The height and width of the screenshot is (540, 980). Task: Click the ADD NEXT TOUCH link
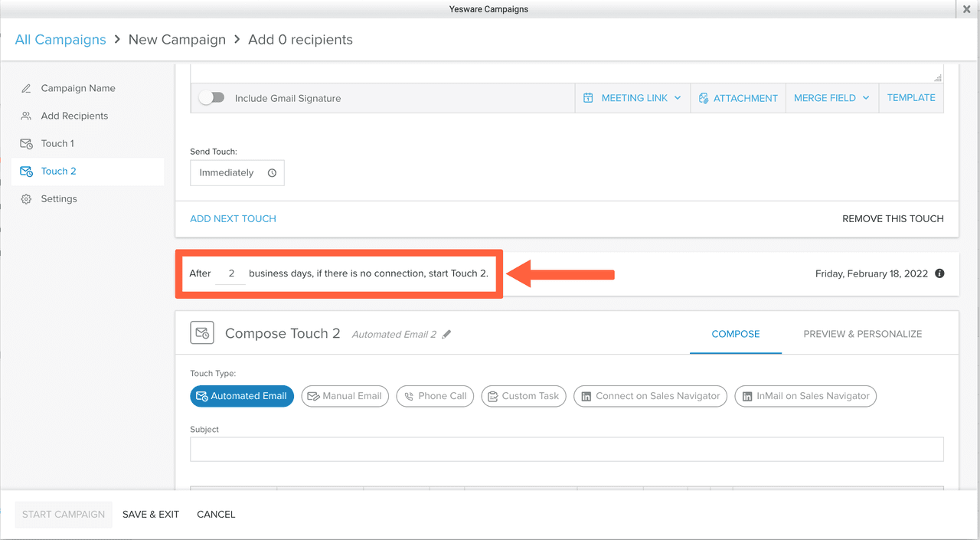(x=233, y=218)
